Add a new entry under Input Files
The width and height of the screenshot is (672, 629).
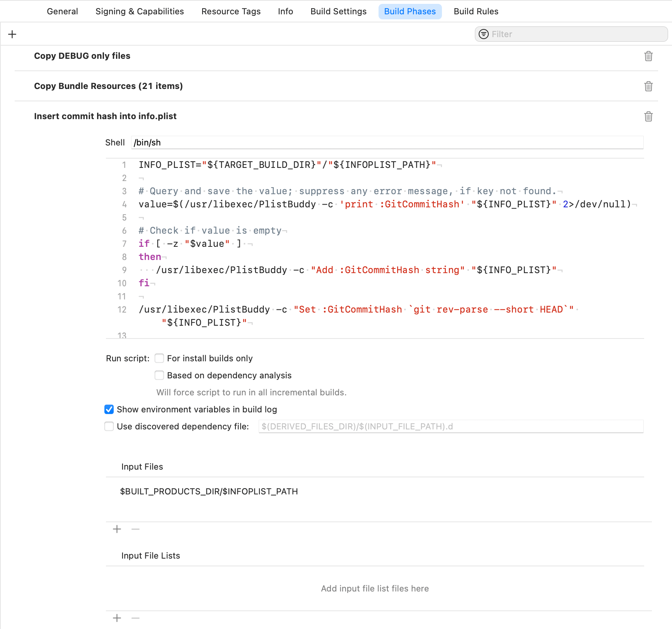(x=116, y=529)
